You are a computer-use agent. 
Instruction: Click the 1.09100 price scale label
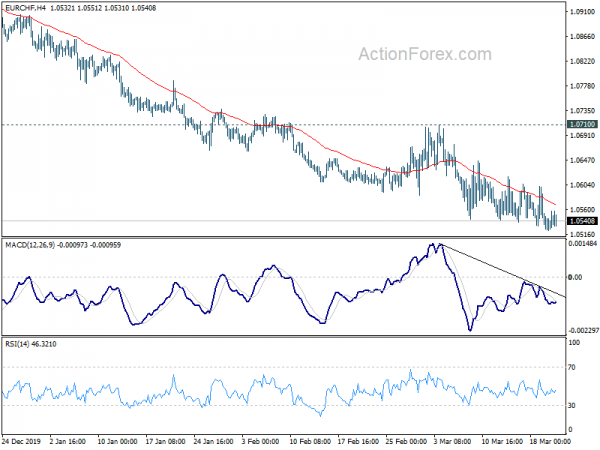582,12
